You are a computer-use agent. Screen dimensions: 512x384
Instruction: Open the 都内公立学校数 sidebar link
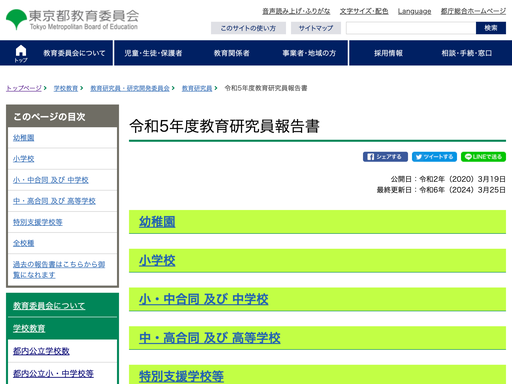click(41, 351)
